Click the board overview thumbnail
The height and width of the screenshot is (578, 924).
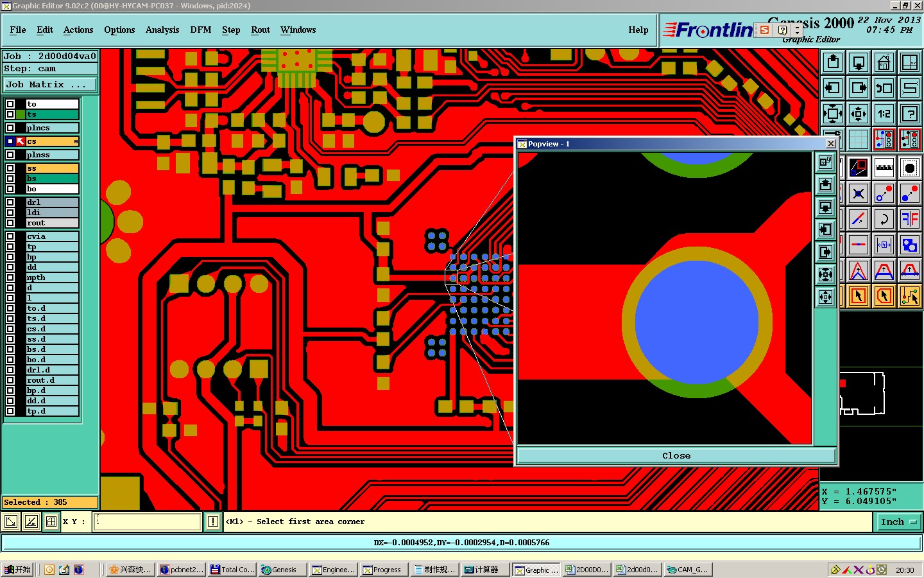pyautogui.click(x=862, y=393)
